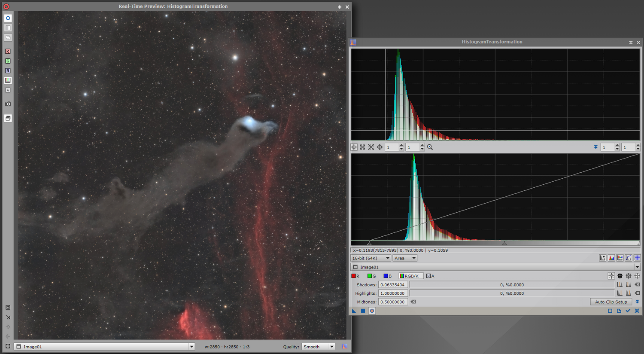The image size is (644, 354).
Task: Select green channel in Real-Time Preview sidebar
Action: (8, 61)
